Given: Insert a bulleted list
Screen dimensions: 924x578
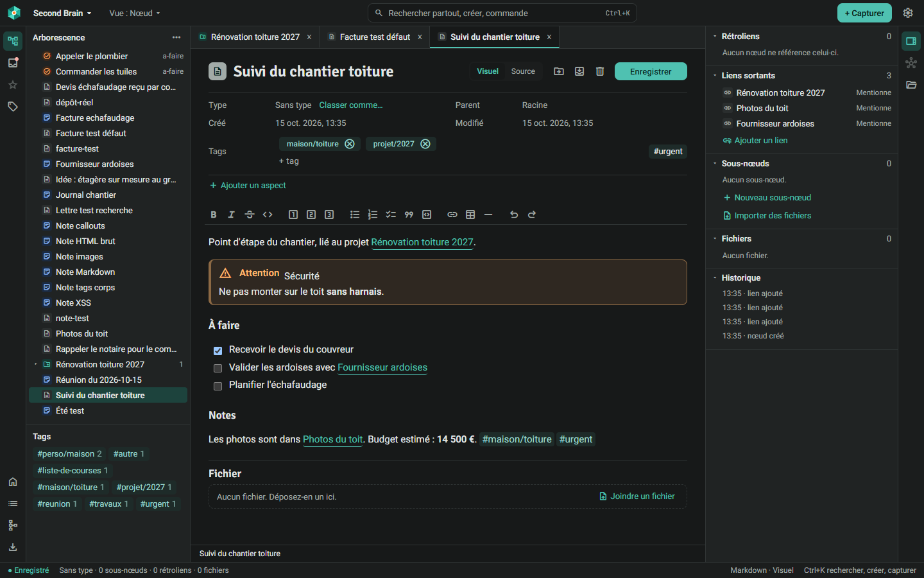Looking at the screenshot, I should 355,215.
